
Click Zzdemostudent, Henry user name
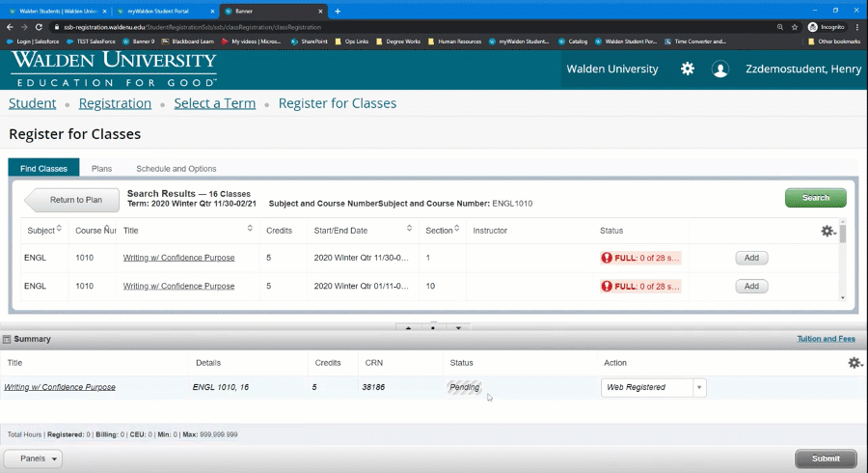803,70
